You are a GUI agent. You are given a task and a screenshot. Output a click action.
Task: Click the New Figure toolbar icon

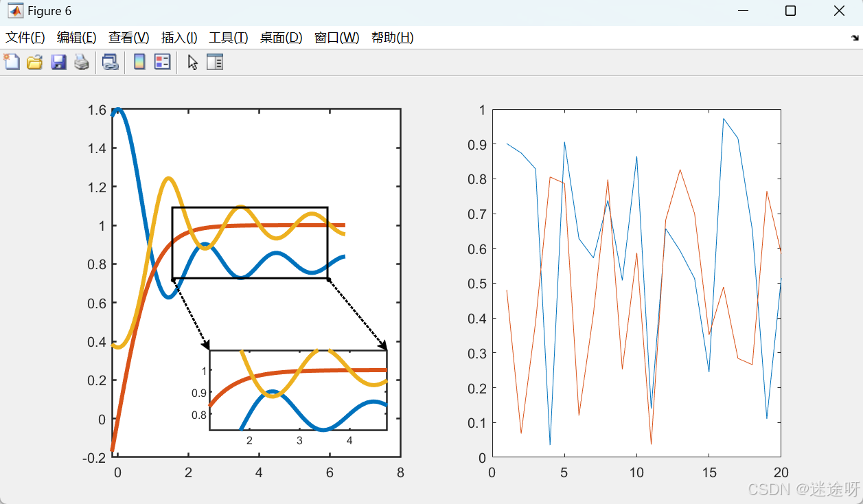(12, 62)
